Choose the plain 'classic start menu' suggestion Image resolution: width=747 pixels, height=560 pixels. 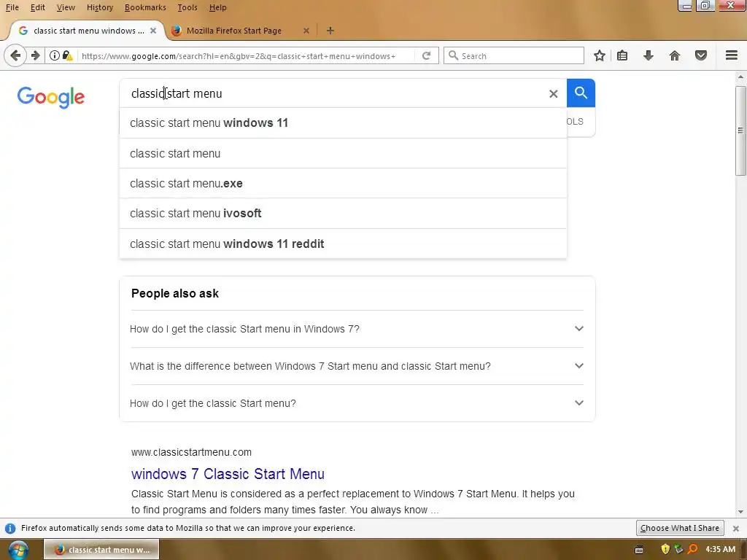click(x=343, y=153)
